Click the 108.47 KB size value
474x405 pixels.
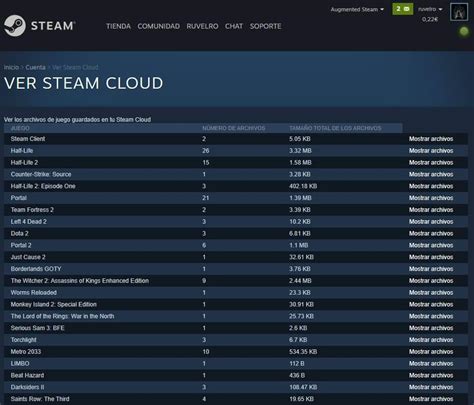click(303, 387)
